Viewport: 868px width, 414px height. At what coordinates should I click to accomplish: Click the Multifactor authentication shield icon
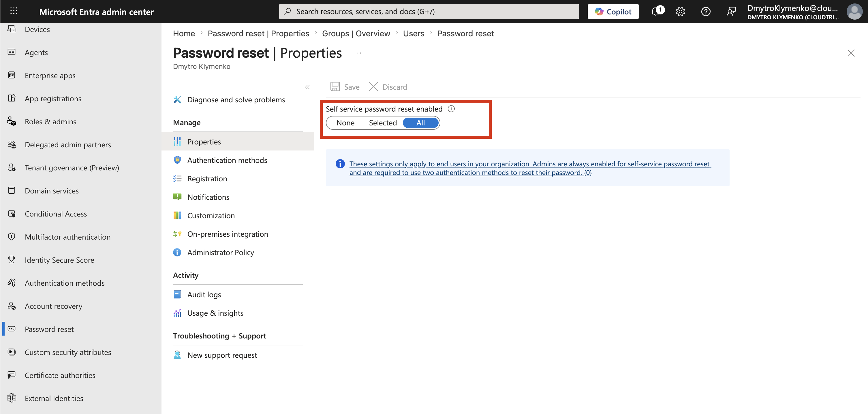click(12, 237)
